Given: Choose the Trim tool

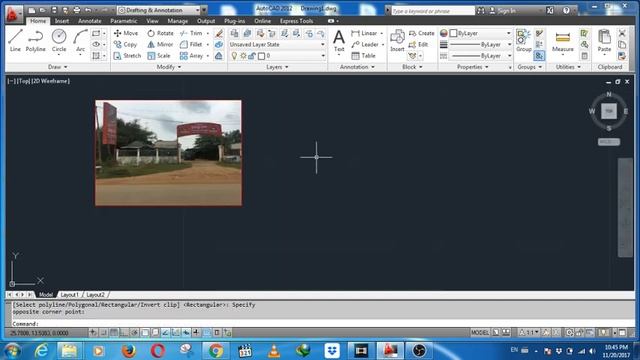Looking at the screenshot, I should pos(191,33).
